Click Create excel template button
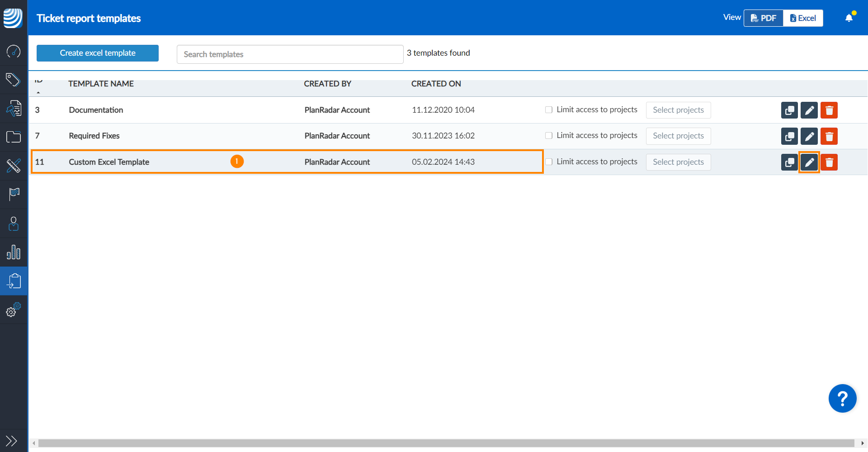The image size is (868, 452). click(98, 53)
